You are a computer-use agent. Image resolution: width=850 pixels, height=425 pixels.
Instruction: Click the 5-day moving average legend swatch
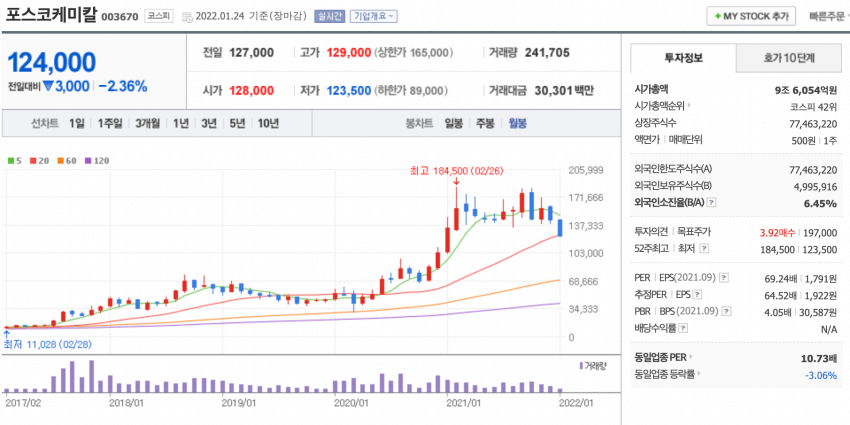(10, 161)
